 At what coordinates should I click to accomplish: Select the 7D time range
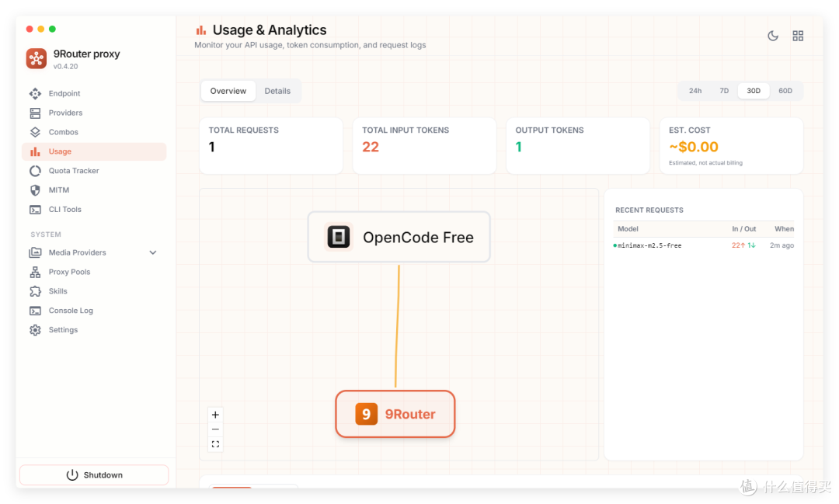click(x=724, y=91)
